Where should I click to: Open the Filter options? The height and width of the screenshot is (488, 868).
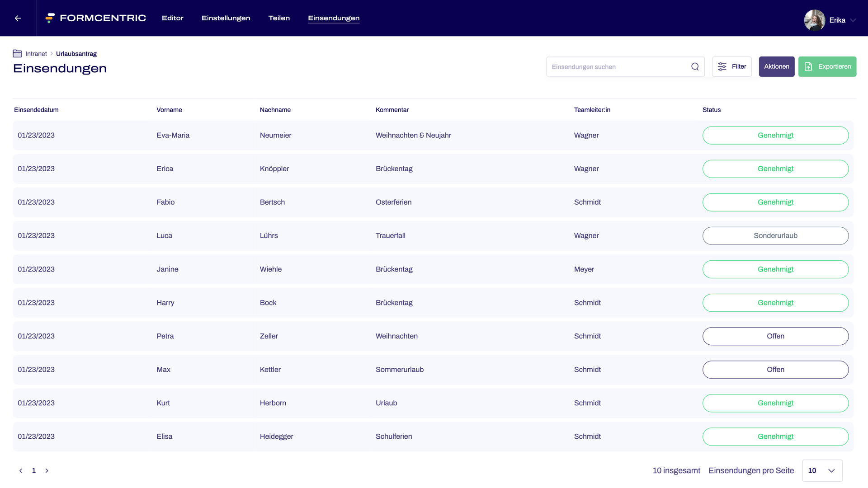point(731,67)
